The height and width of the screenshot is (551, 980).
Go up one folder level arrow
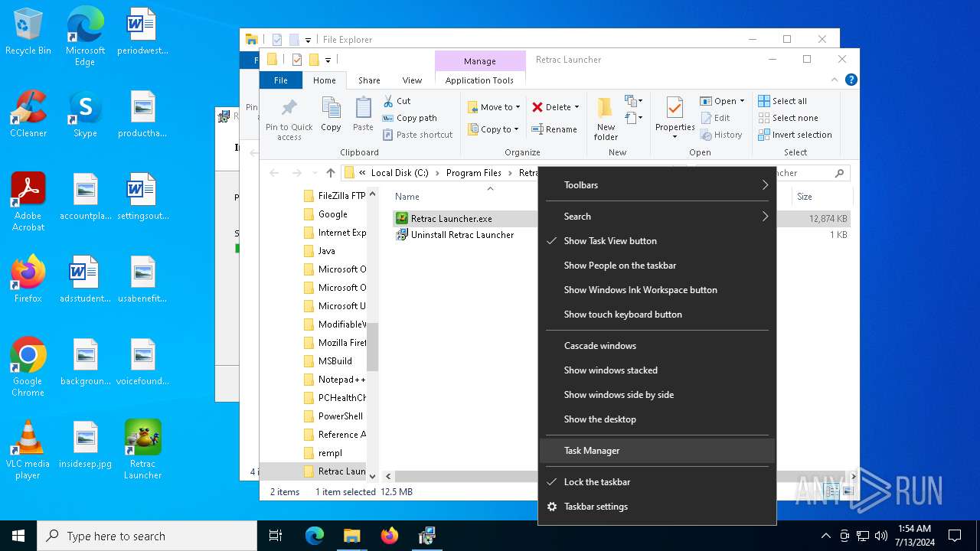coord(331,173)
